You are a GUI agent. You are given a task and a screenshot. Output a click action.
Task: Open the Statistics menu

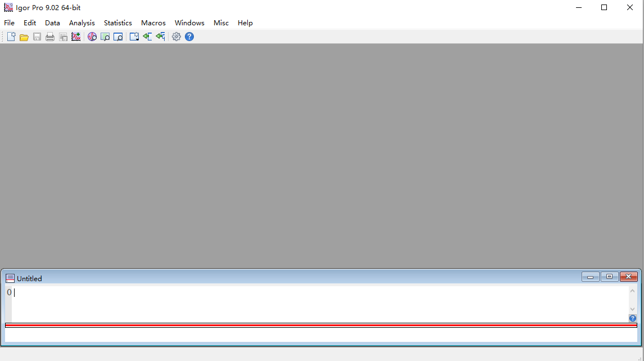[118, 23]
